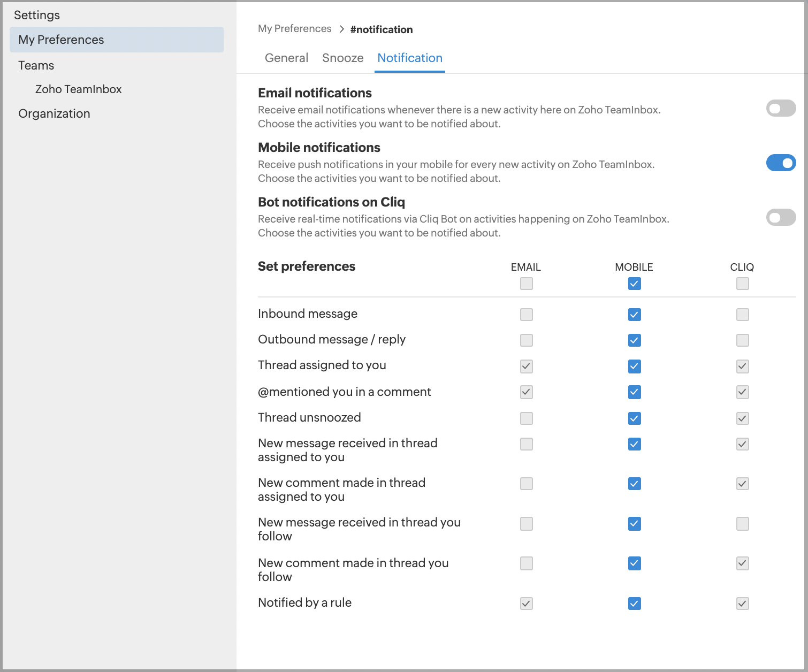Turn off the Mobile notifications switch

click(781, 163)
